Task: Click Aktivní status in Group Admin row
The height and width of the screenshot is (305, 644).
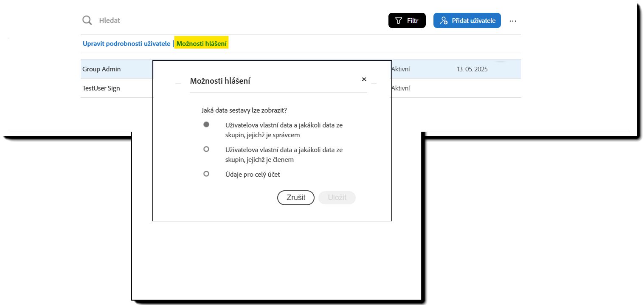Action: click(x=400, y=69)
